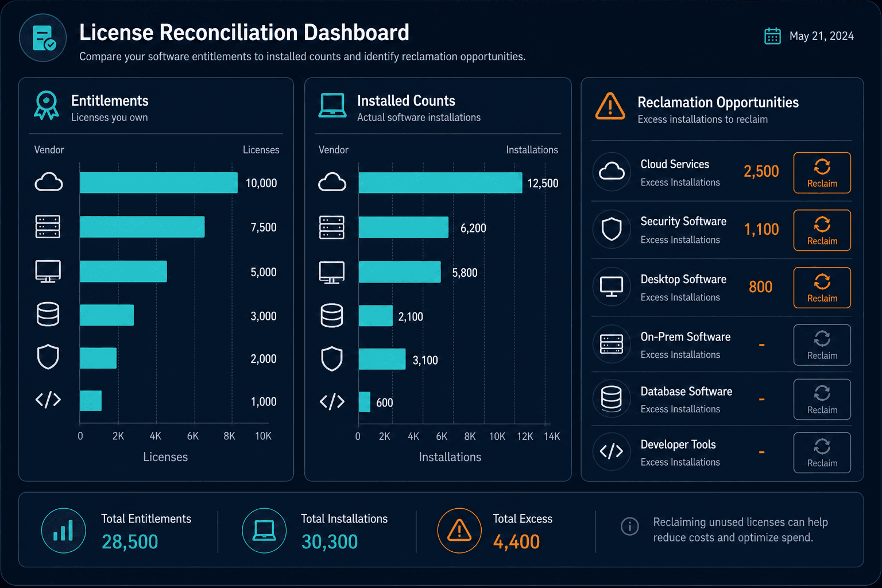
Task: Click the Vendor header in Installed Counts panel
Action: (x=334, y=150)
